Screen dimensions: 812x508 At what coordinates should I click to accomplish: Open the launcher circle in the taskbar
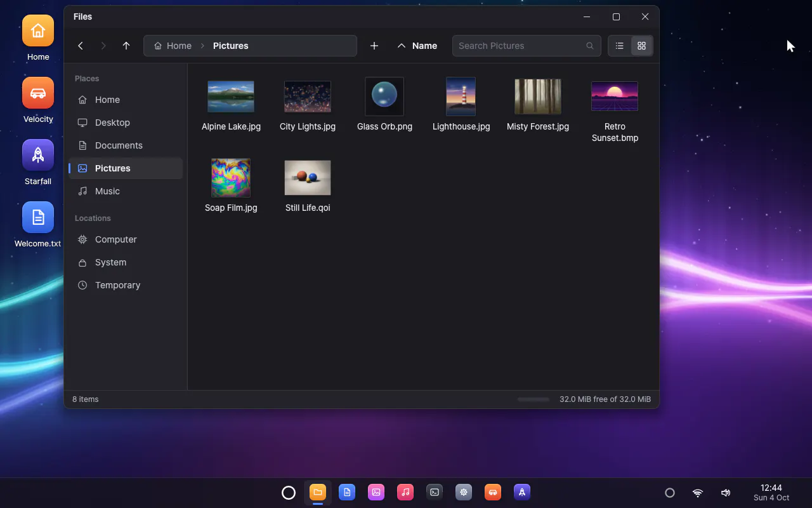click(289, 493)
